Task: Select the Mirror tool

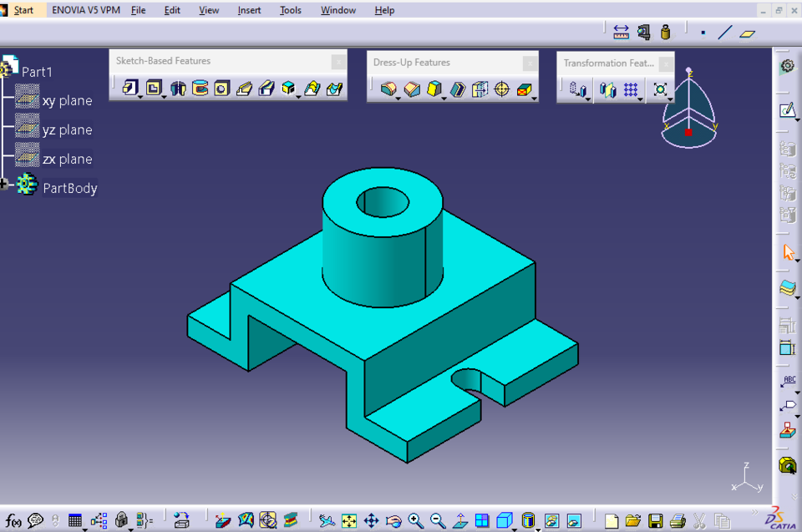Action: (x=607, y=88)
